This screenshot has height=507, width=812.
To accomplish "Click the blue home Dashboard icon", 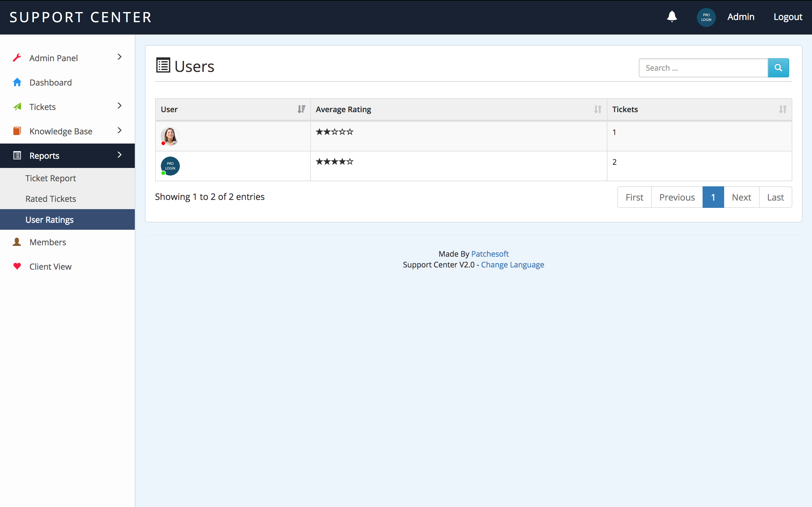I will pyautogui.click(x=17, y=82).
